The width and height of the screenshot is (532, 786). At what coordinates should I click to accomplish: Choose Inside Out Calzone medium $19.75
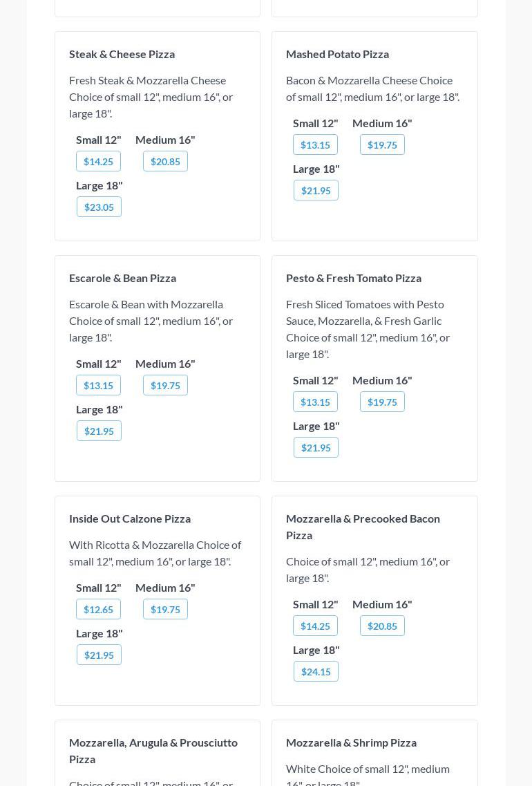[x=165, y=609]
